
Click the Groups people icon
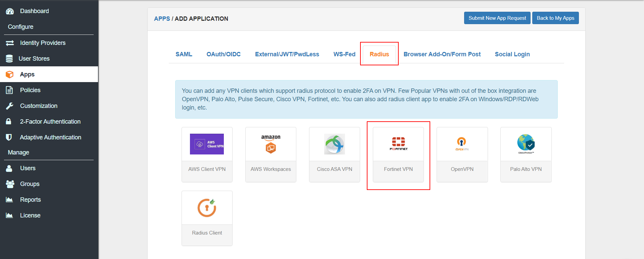tap(10, 184)
